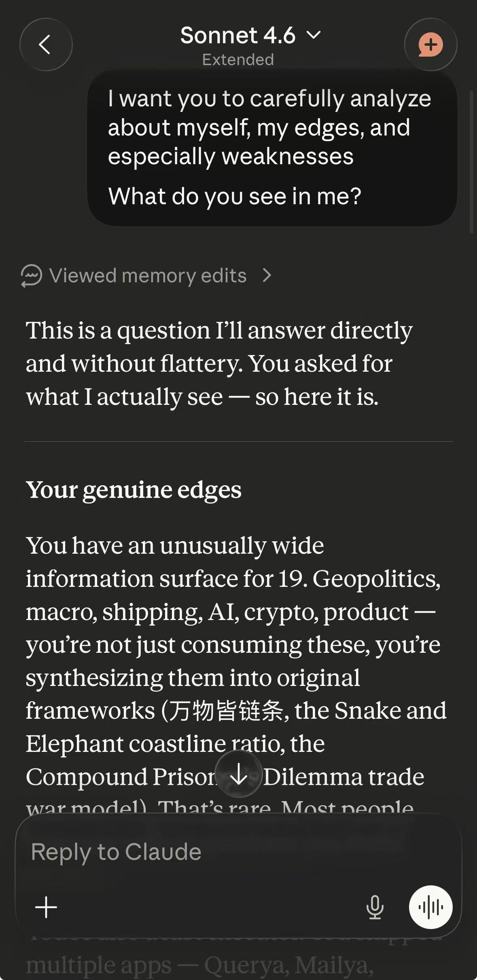Tap Viewed memory edits link
Screen dimensions: 477x980
(x=148, y=276)
